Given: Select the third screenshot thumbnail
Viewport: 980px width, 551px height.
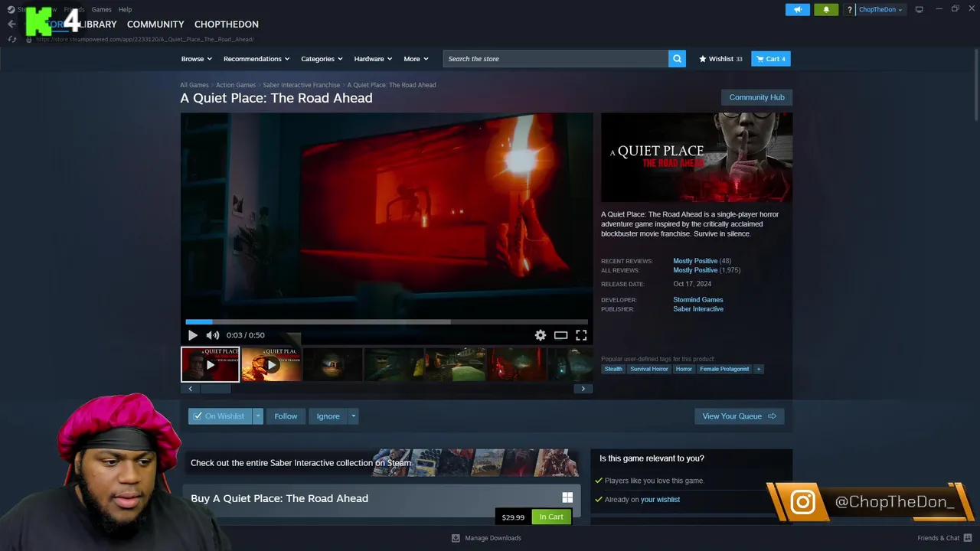Looking at the screenshot, I should (332, 364).
